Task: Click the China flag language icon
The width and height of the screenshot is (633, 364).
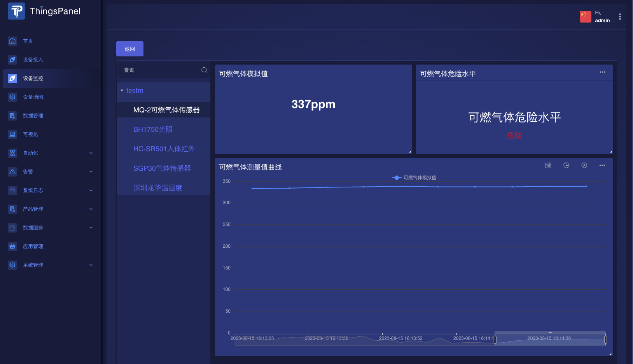Action: point(585,16)
